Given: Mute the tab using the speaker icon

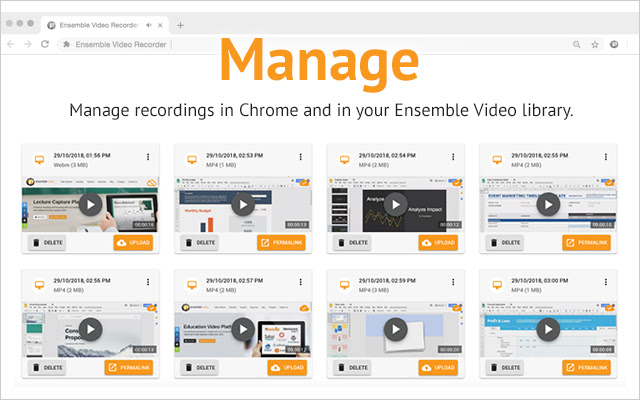Looking at the screenshot, I should click(x=149, y=25).
